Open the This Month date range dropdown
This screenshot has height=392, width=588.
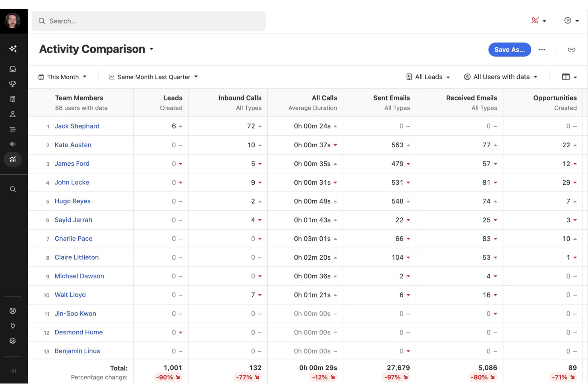[x=62, y=77]
